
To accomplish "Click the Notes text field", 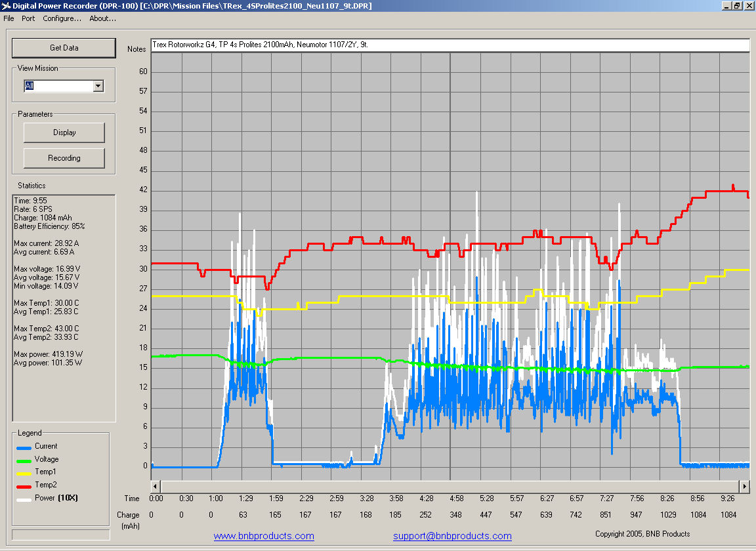I will pos(450,45).
